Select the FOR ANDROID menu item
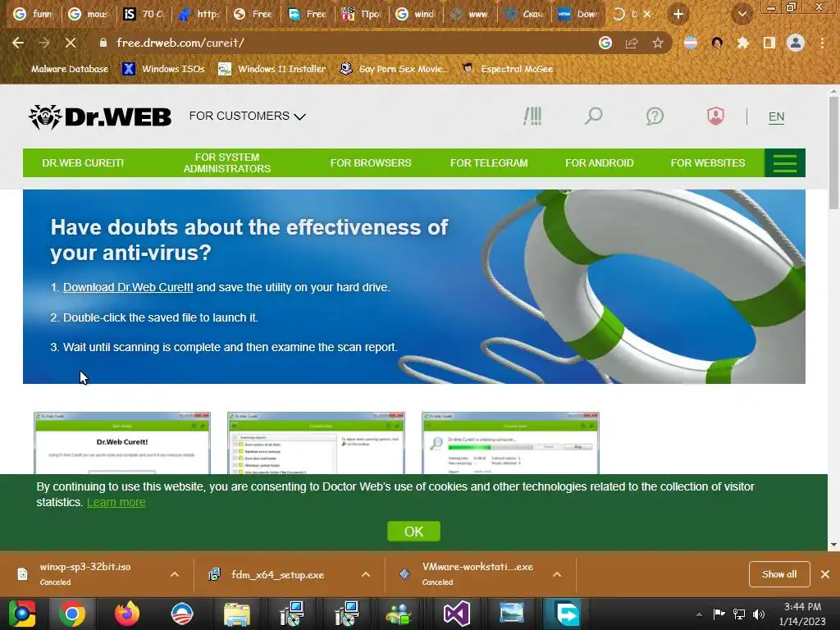 pyautogui.click(x=600, y=163)
